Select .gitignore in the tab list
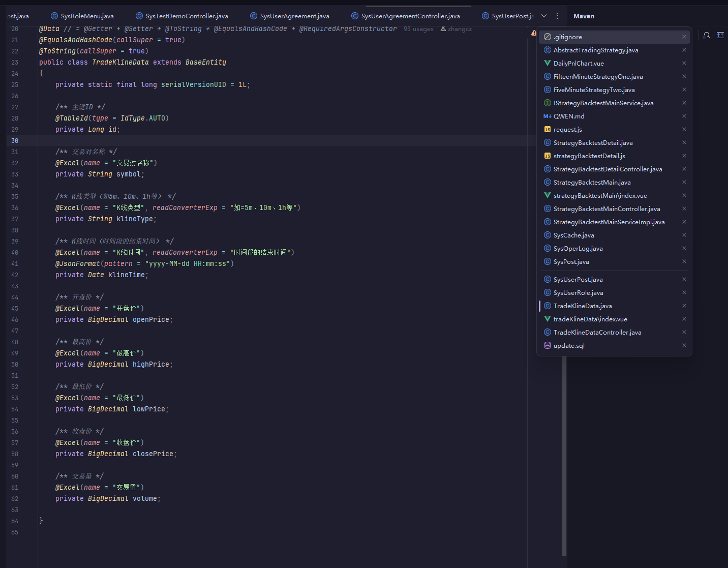Image resolution: width=728 pixels, height=568 pixels. 614,37
